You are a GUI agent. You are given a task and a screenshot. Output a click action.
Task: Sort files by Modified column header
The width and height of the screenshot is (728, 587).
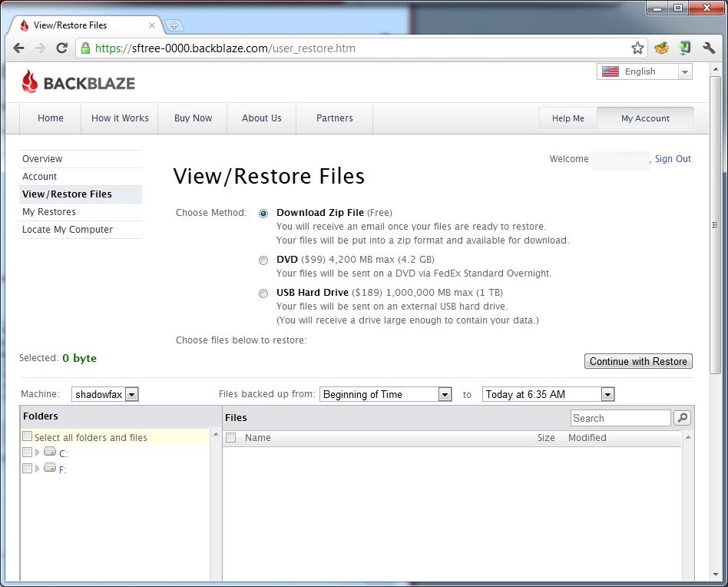[587, 437]
